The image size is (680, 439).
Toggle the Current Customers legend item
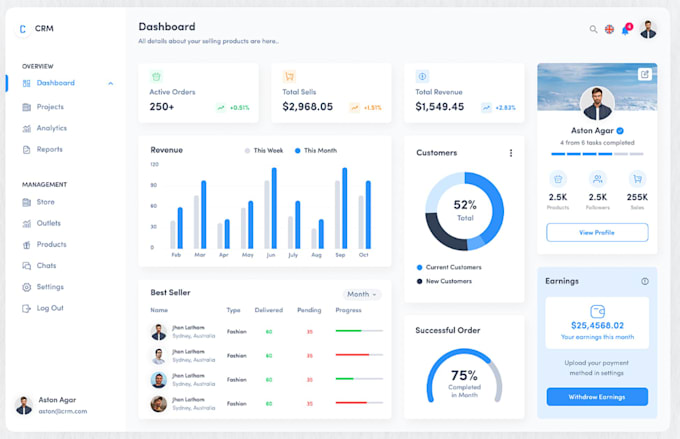pos(449,267)
